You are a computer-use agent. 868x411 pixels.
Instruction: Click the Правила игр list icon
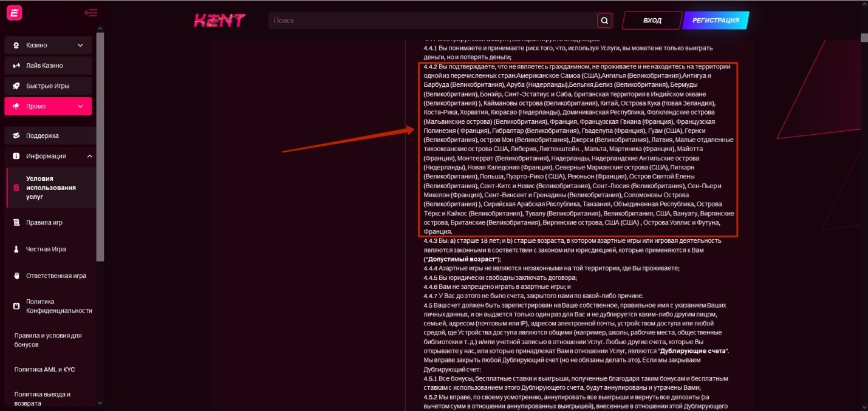pyautogui.click(x=16, y=223)
